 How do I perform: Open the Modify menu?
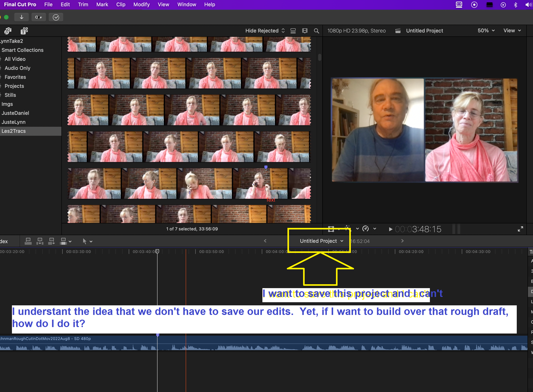[141, 4]
